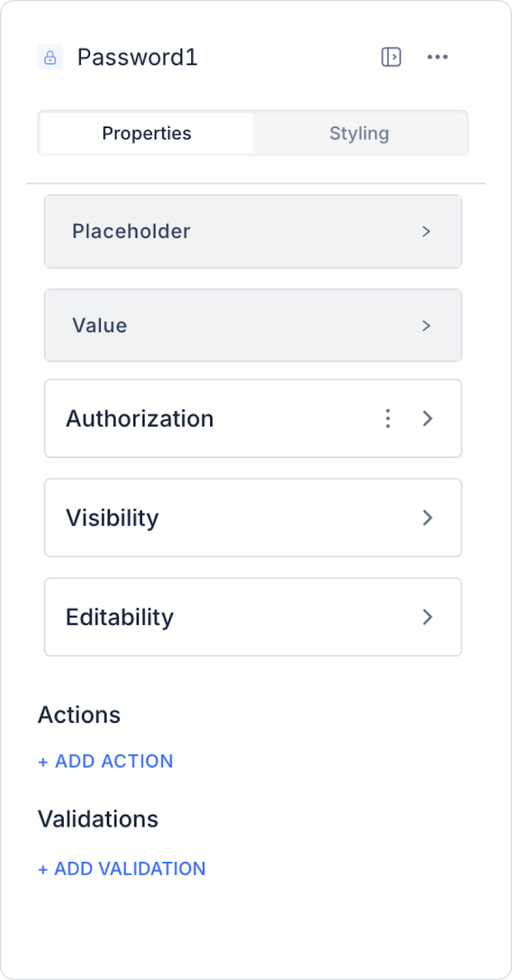The image size is (512, 980).
Task: Switch to the Properties tab
Action: (147, 133)
